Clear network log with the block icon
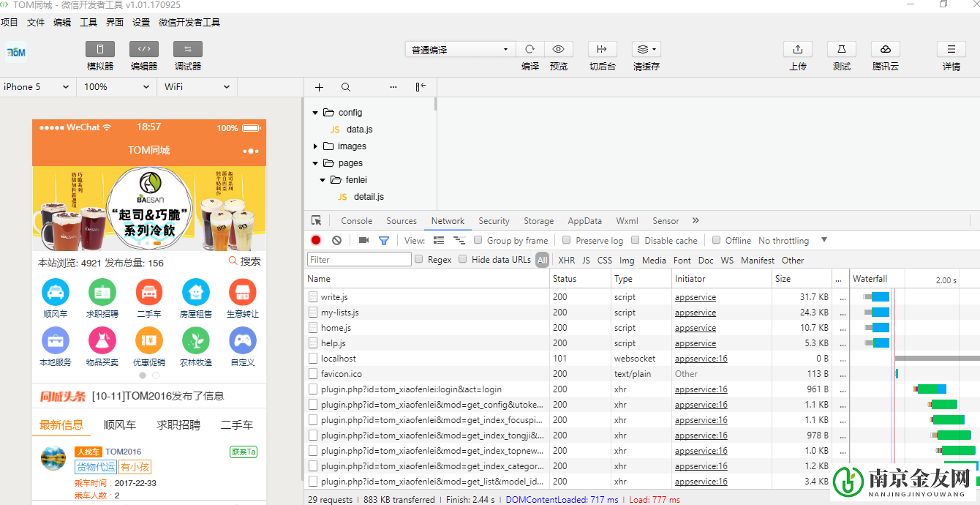 coord(336,240)
